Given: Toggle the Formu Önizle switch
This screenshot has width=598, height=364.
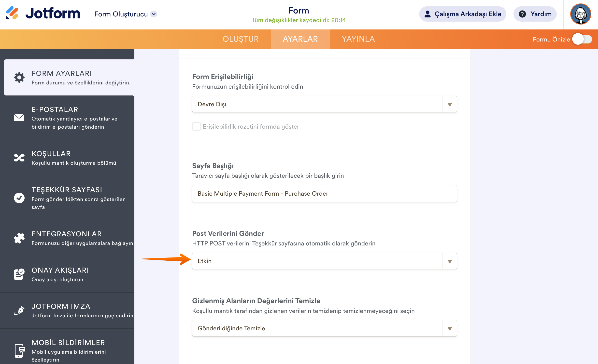Looking at the screenshot, I should 582,39.
